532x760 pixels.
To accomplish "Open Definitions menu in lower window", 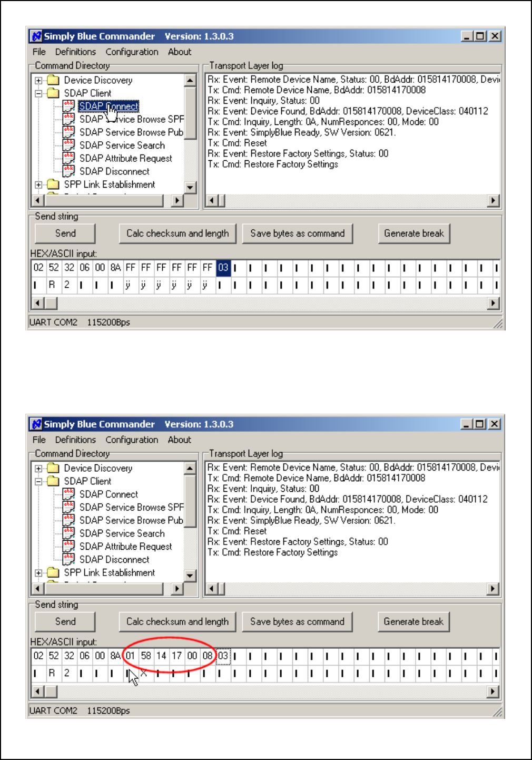I will tap(75, 440).
